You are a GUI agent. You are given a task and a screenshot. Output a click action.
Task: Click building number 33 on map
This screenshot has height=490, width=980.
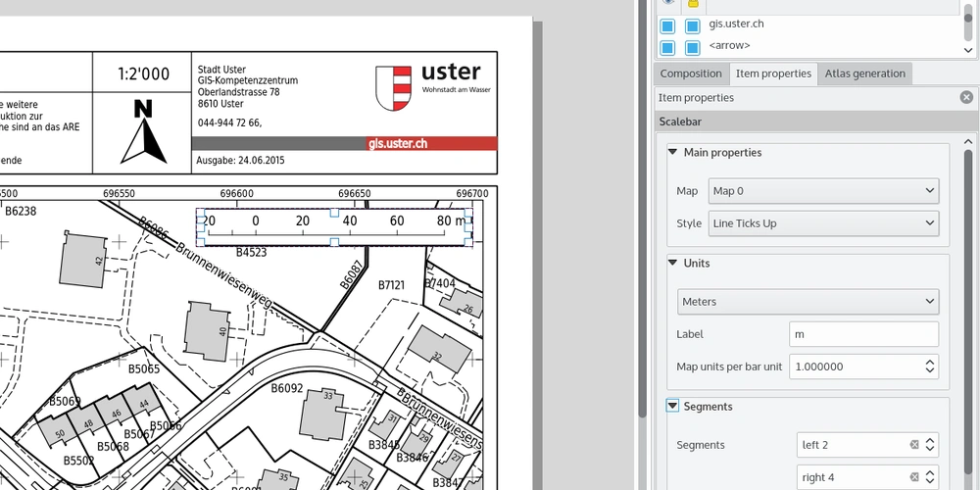coord(328,395)
